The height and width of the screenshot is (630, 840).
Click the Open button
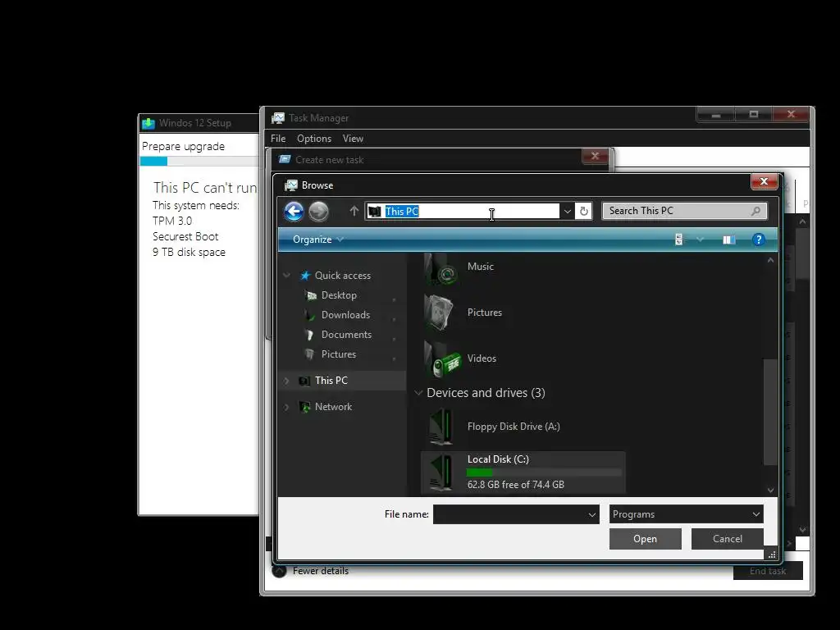(645, 539)
